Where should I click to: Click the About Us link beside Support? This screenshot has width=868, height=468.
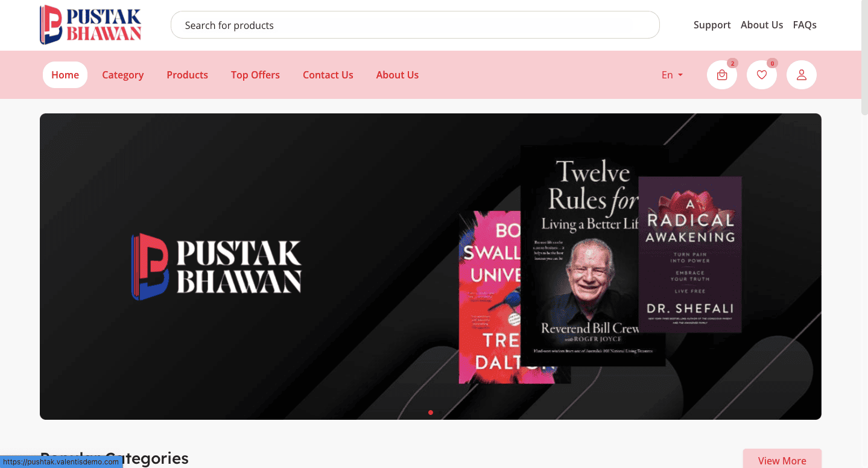[761, 25]
